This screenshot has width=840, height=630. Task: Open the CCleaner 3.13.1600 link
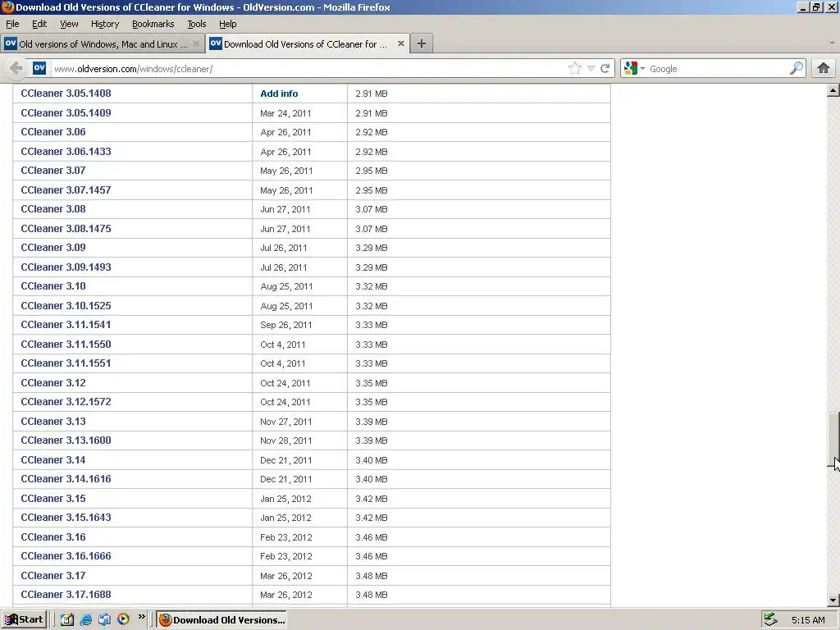click(66, 441)
